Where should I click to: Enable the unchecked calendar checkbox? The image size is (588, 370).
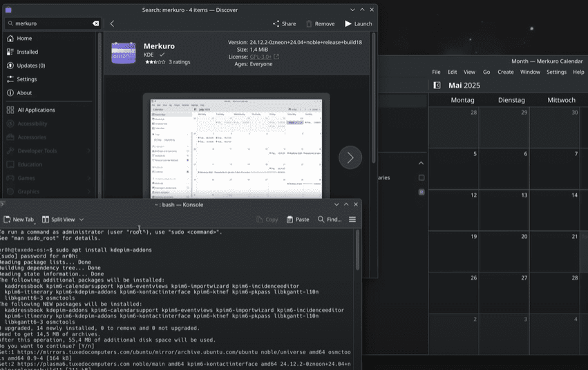421,177
